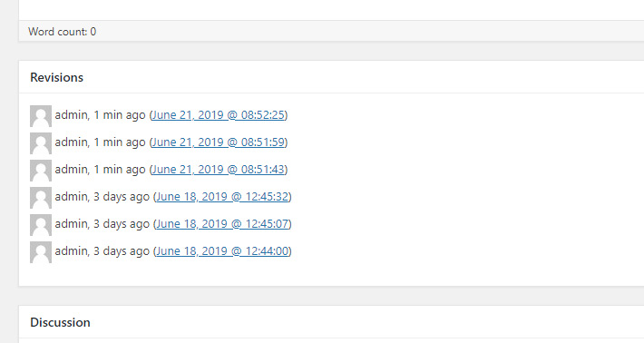Open revision June 18, 2019 @ 12:45:07
This screenshot has width=644, height=343.
coord(222,224)
